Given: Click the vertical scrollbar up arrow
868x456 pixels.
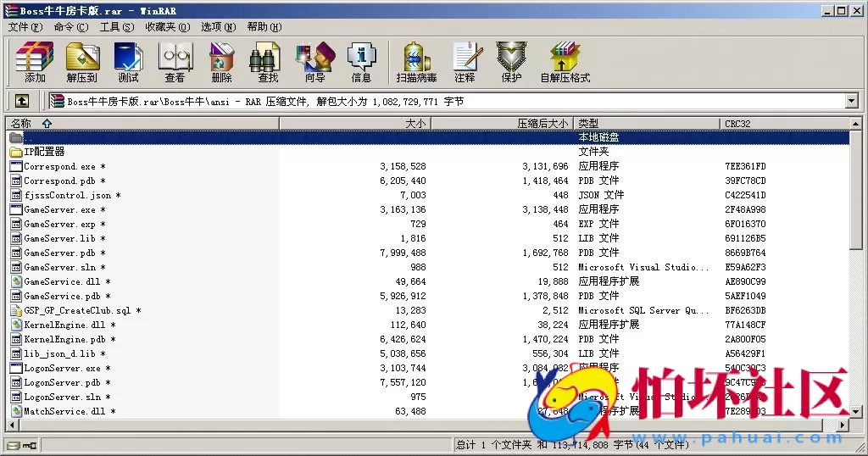Looking at the screenshot, I should tap(855, 124).
